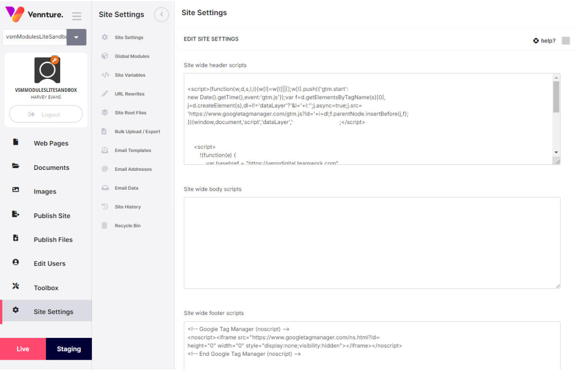This screenshot has width=588, height=371.
Task: Open Site Settings submenu link
Action: click(129, 37)
